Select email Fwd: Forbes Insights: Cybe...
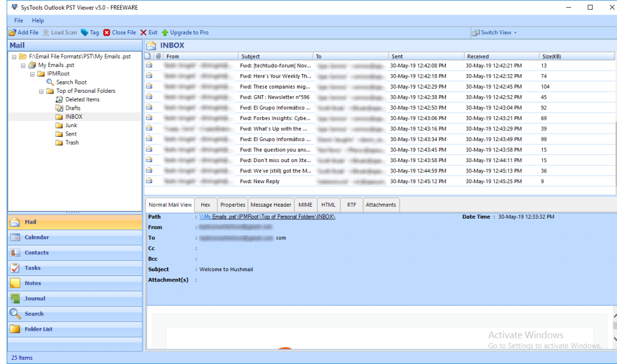 click(380, 119)
